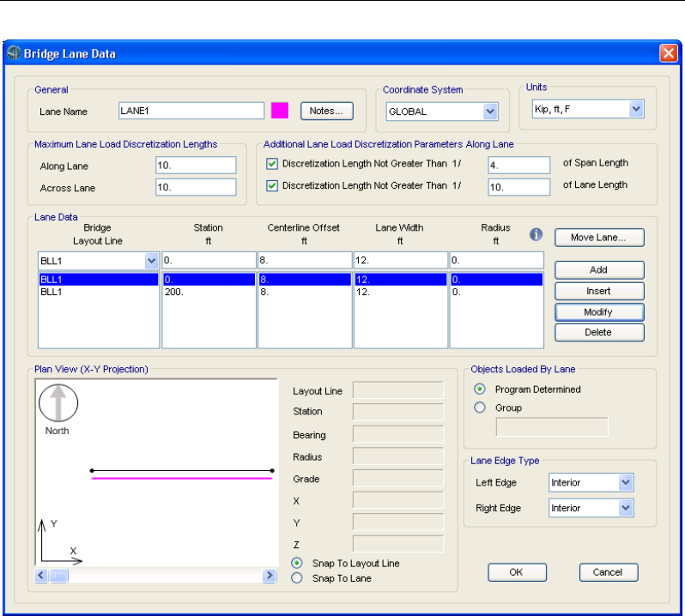This screenshot has width=685, height=616.
Task: Open the Coordinate System GLOBAL dropdown
Action: click(490, 111)
